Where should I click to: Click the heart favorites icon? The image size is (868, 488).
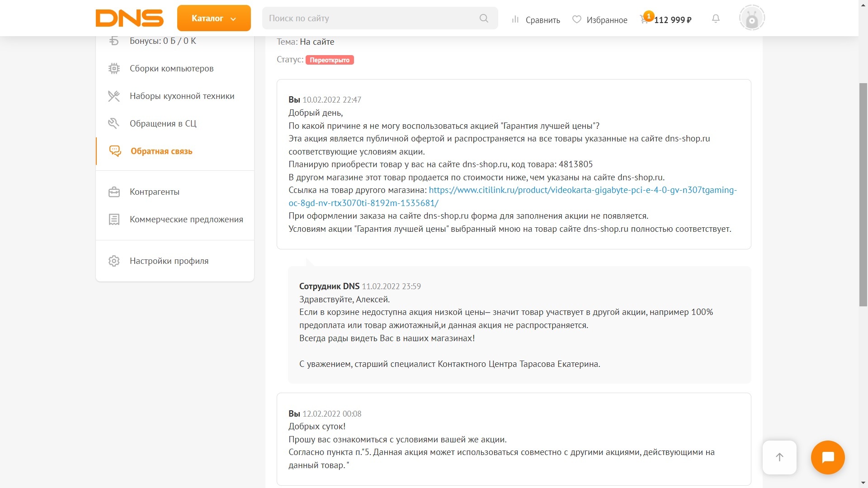pos(576,19)
